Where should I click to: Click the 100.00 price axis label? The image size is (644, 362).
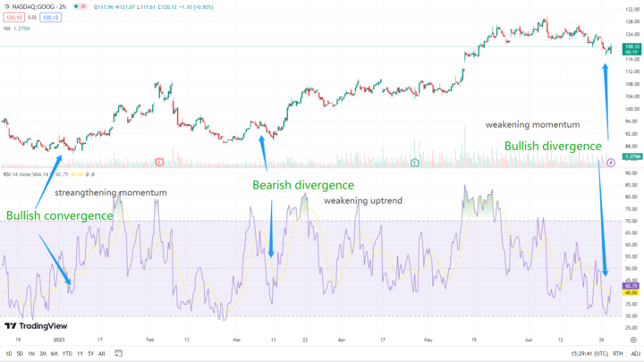[x=632, y=109]
